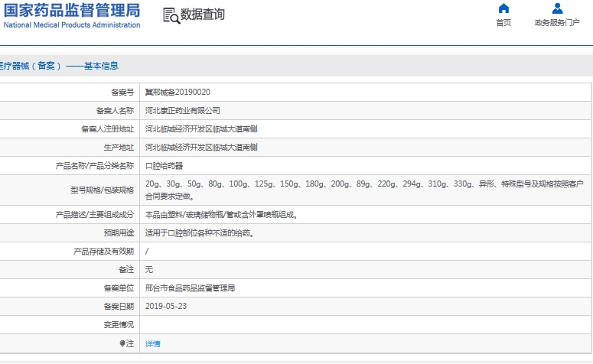Click the 型号规格/包装规格 label cell
593x364 pixels.
pyautogui.click(x=70, y=190)
